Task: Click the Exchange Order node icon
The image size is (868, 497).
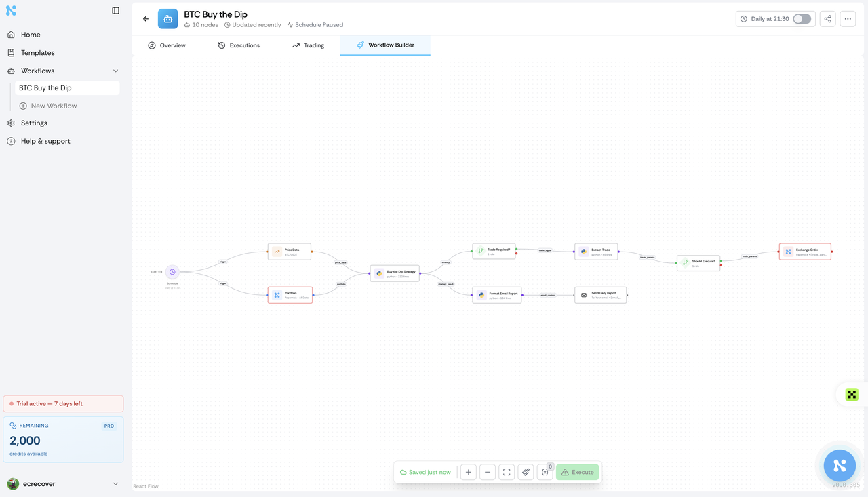Action: point(788,252)
